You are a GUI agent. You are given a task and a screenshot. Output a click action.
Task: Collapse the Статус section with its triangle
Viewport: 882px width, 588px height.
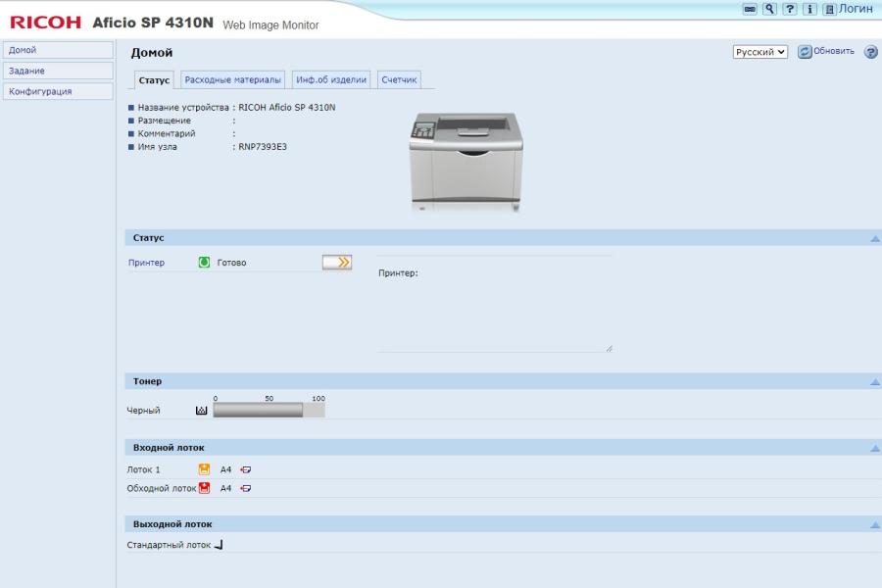[875, 238]
